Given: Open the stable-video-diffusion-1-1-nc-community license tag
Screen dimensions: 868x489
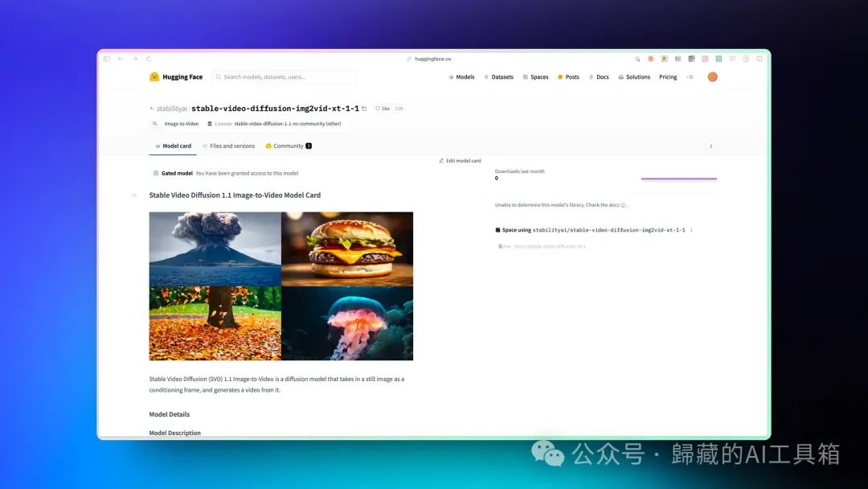Looking at the screenshot, I should [274, 124].
